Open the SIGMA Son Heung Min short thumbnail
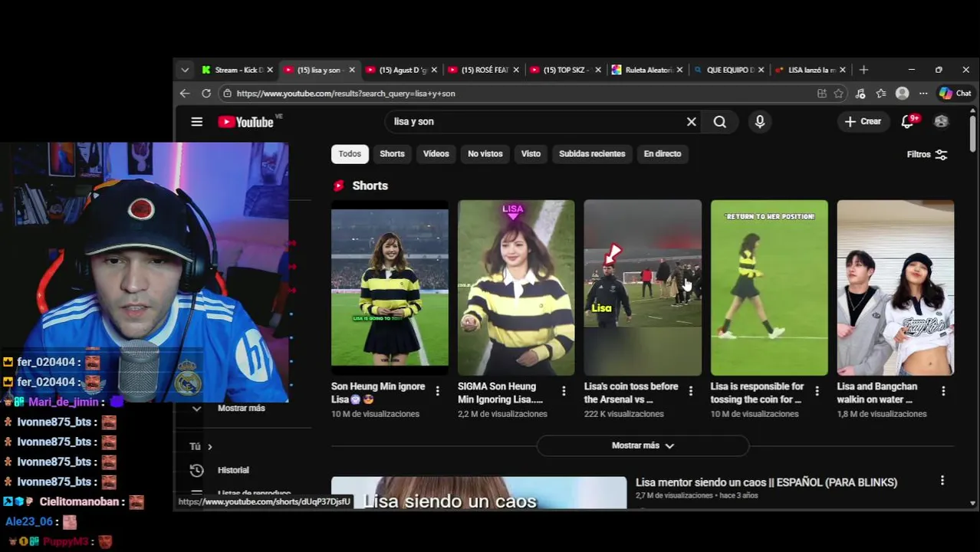 point(516,287)
